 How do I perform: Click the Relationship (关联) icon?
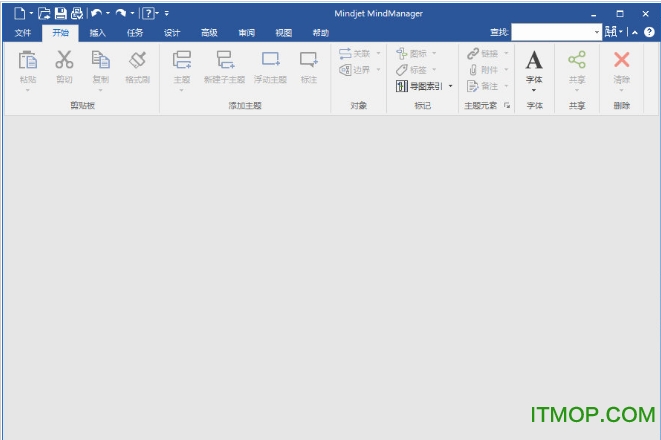[x=345, y=53]
